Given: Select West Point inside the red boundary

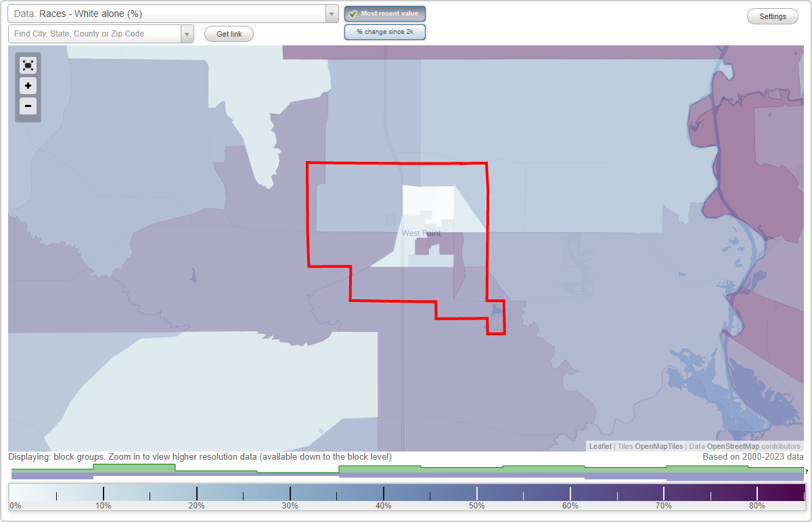Looking at the screenshot, I should (x=422, y=232).
